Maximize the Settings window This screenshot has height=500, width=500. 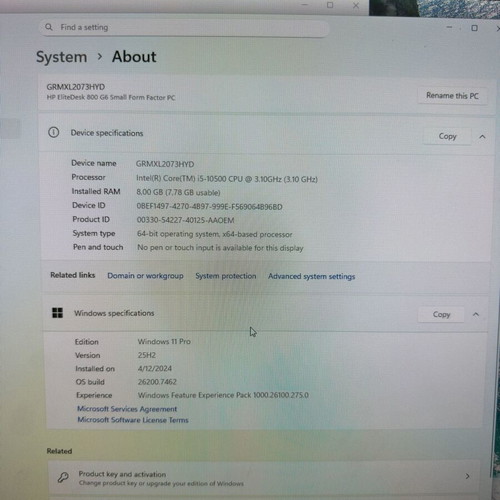[474, 28]
